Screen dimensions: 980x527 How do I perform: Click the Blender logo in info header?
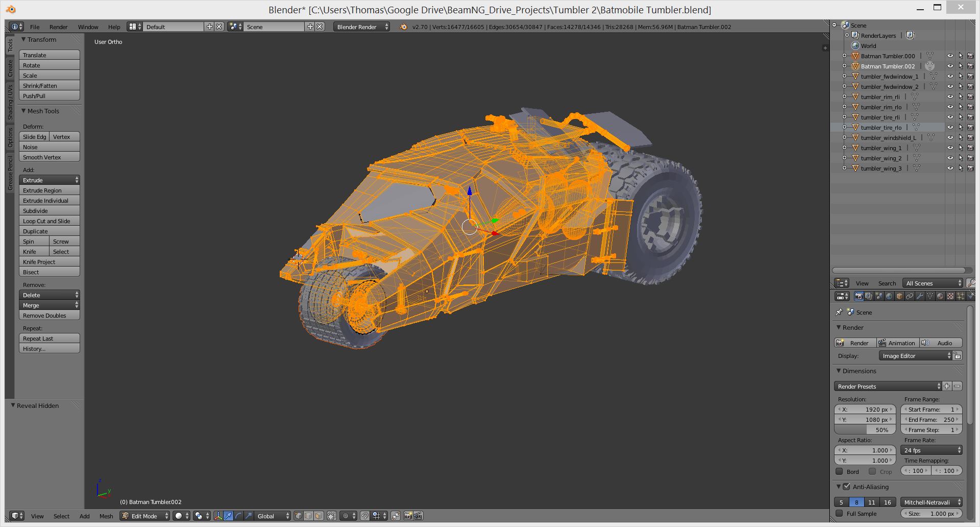[403, 27]
